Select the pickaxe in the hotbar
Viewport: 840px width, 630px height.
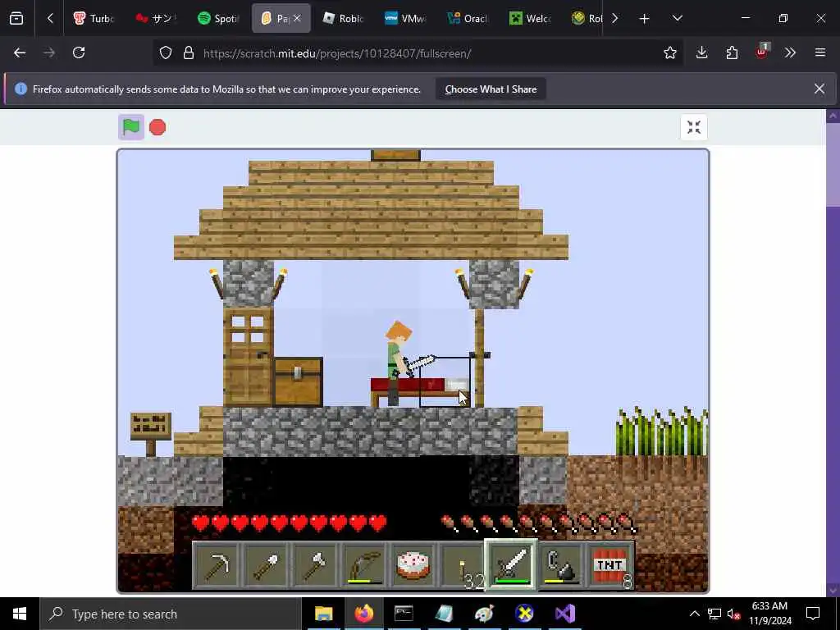point(217,565)
